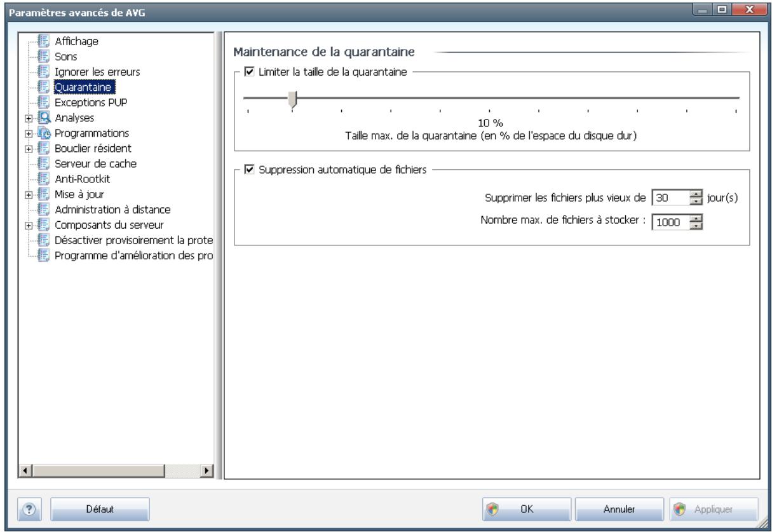Expand the Programmations tree node

coord(30,133)
